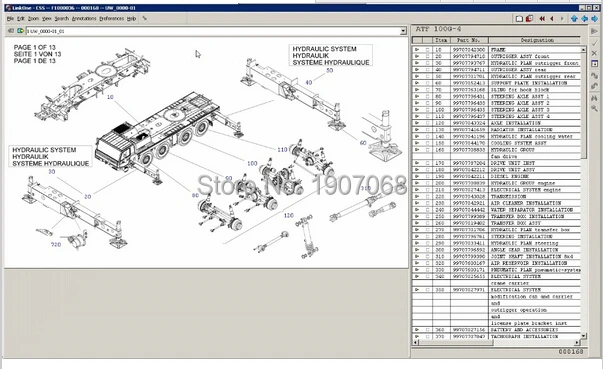Click the grey previous-picture icon beside picture field
This screenshot has width=603, height=369.
point(11,31)
